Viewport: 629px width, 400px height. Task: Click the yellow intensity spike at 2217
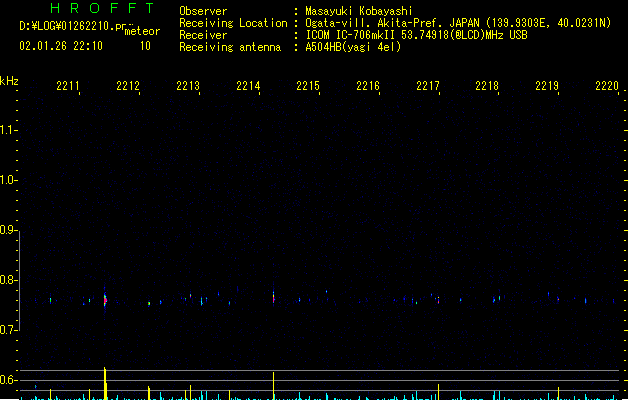point(438,392)
